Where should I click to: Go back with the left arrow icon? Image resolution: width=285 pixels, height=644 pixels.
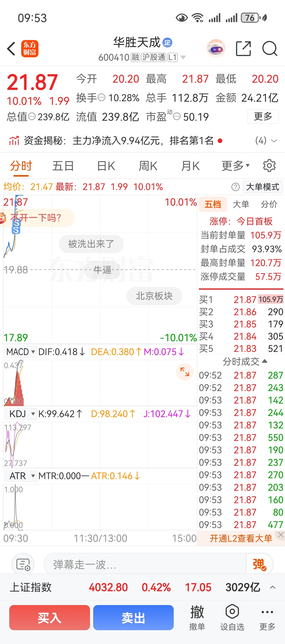pyautogui.click(x=11, y=48)
